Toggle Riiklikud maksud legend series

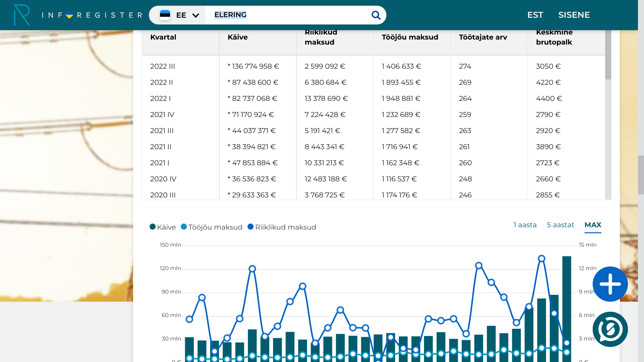point(282,227)
